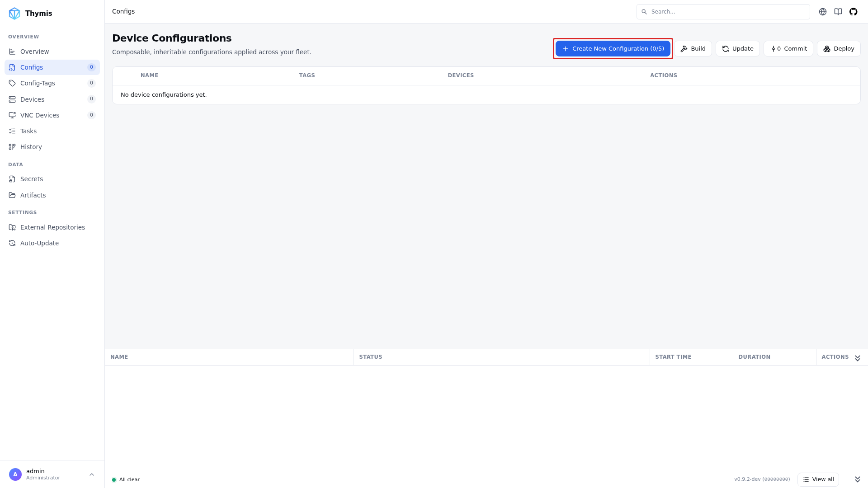Click 'No device configurations yet.' text
Viewport: 868px width, 488px height.
tap(164, 95)
